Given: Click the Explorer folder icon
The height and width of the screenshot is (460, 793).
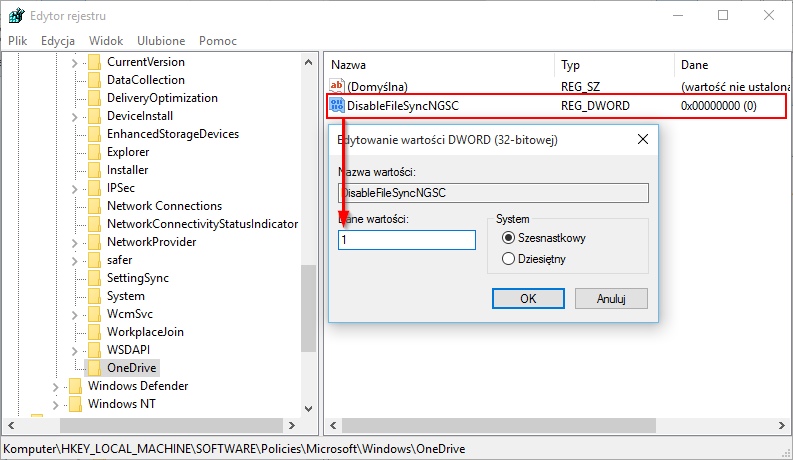Looking at the screenshot, I should coord(94,152).
